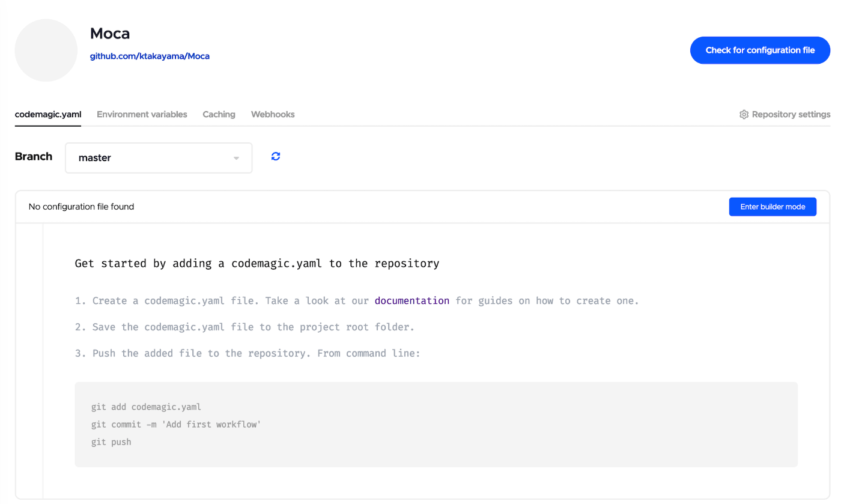This screenshot has width=841, height=504.
Task: Click step 2 Save the codemagic.yaml text
Action: pos(245,327)
